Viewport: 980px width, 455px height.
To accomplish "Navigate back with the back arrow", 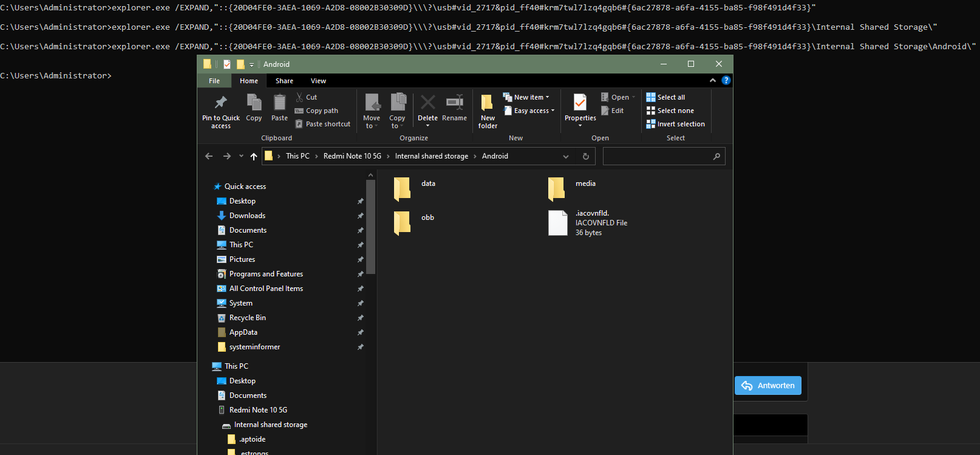I will (x=209, y=156).
